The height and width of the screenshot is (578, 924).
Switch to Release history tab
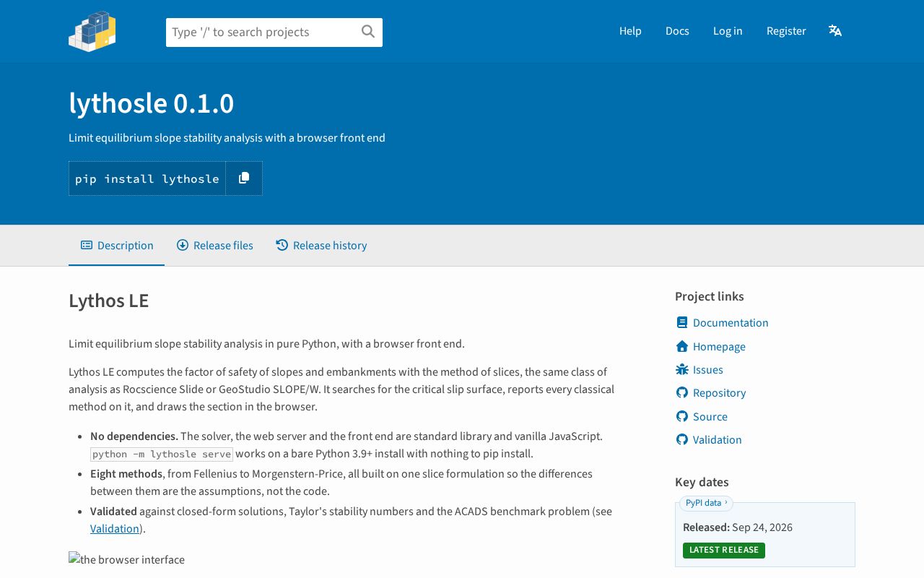[x=322, y=246]
